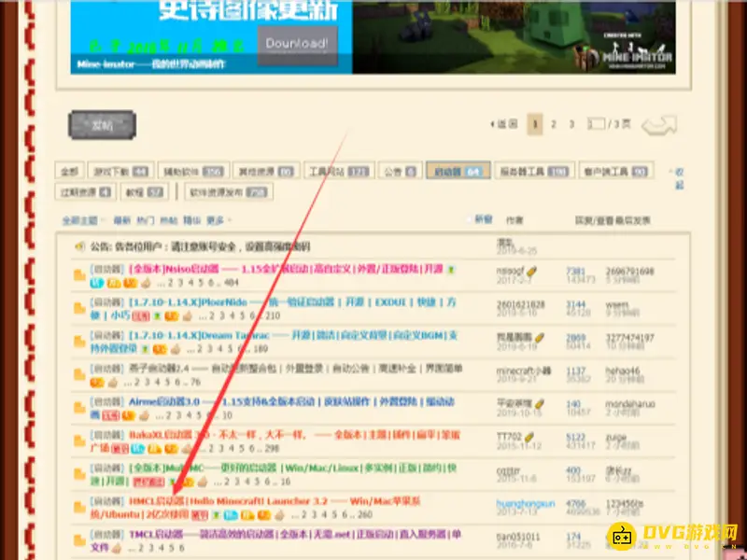Click the folder icon beside the Nsiso启动器 thread

click(x=80, y=275)
